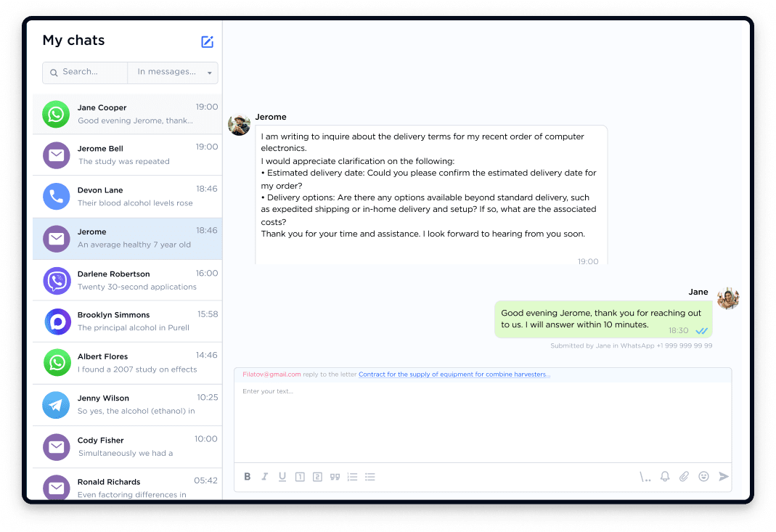This screenshot has height=532, width=776.
Task: Toggle italic formatting in the editor
Action: point(265,477)
